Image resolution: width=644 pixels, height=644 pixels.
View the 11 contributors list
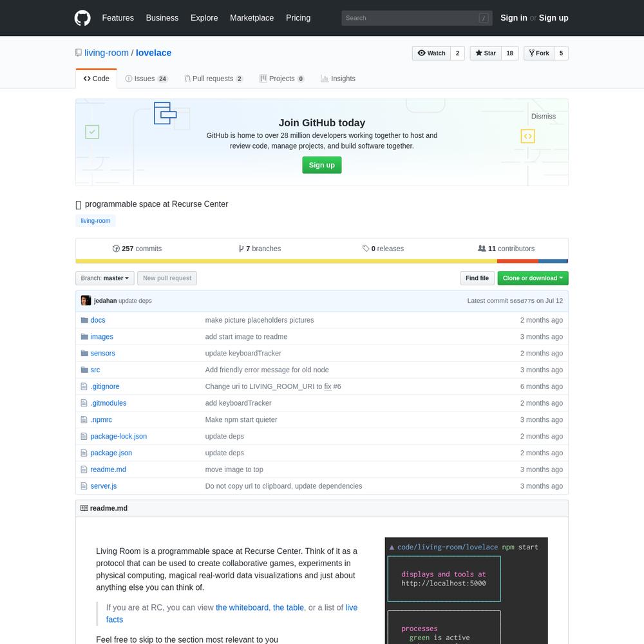click(506, 249)
